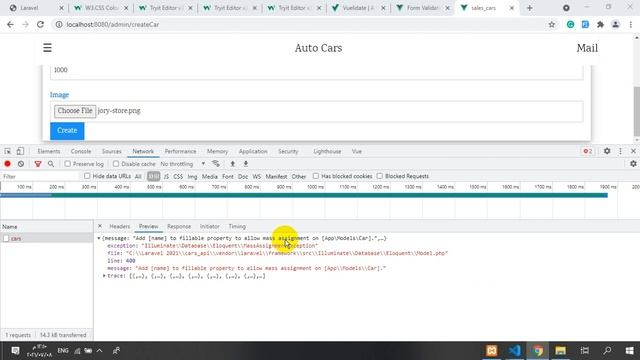This screenshot has height=360, width=640.
Task: Bookmark this page with the star icon
Action: (x=552, y=24)
